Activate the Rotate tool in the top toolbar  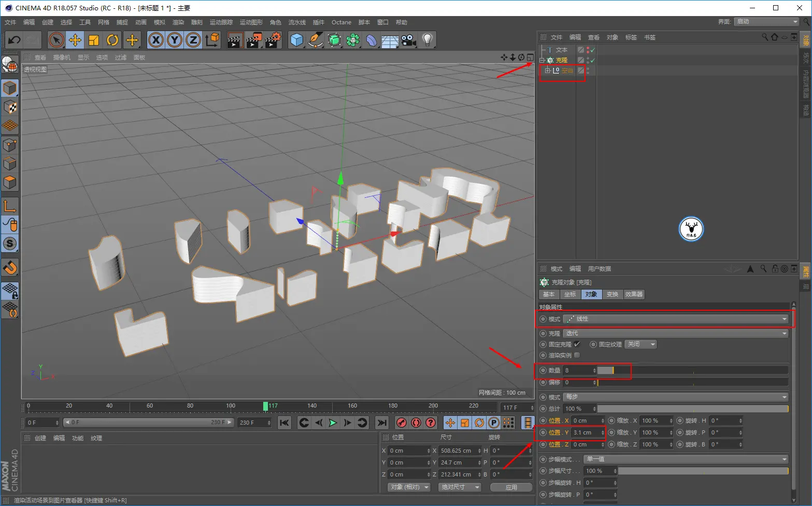pos(112,40)
